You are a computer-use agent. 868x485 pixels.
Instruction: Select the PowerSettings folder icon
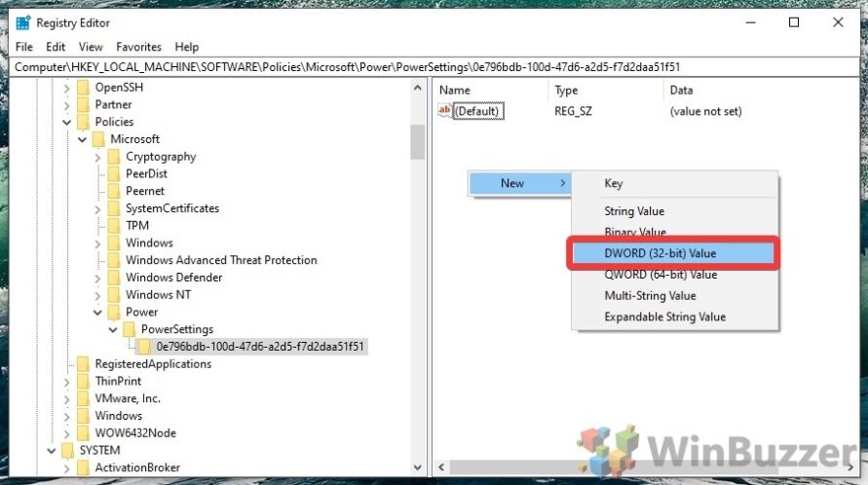click(130, 329)
